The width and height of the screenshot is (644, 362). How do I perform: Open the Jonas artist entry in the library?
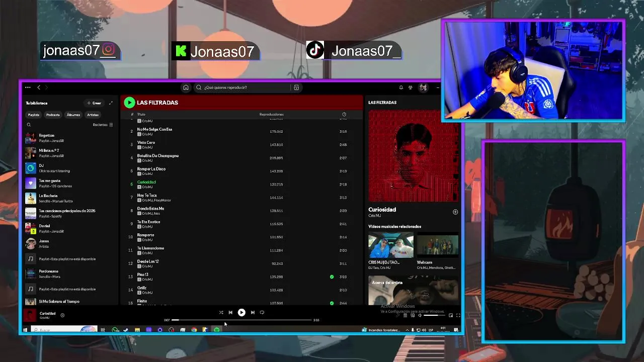coord(69,243)
